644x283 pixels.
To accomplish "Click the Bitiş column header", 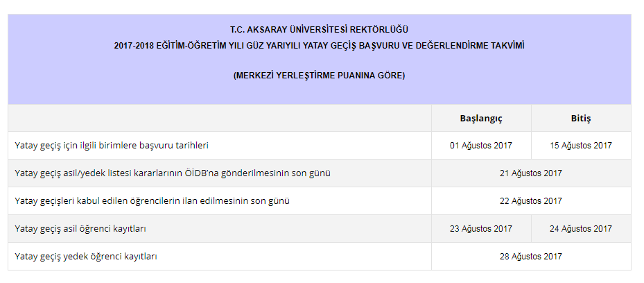I will pos(581,119).
